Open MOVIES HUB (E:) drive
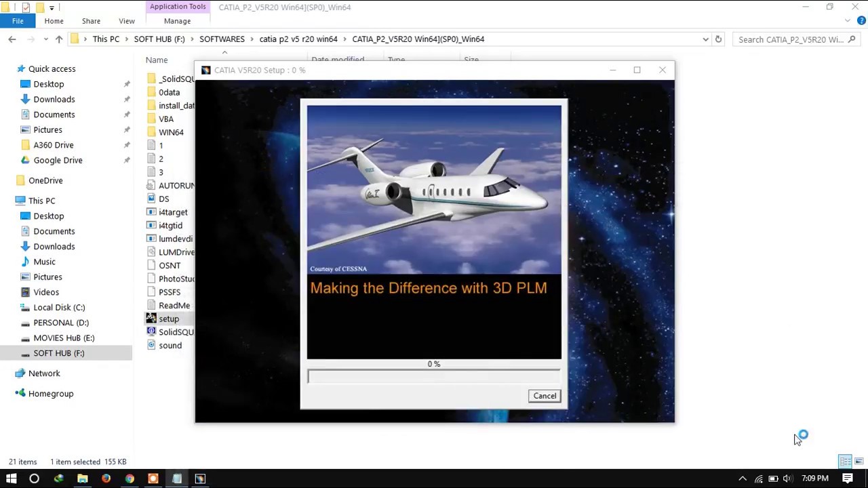 pos(64,338)
